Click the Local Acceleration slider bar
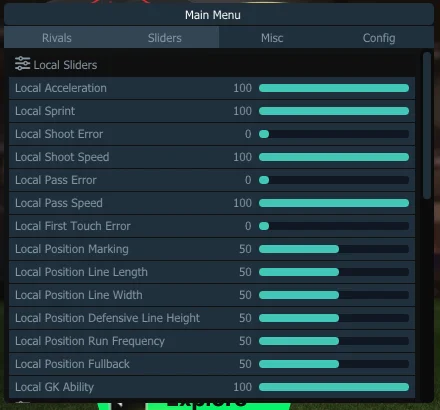 coord(334,88)
